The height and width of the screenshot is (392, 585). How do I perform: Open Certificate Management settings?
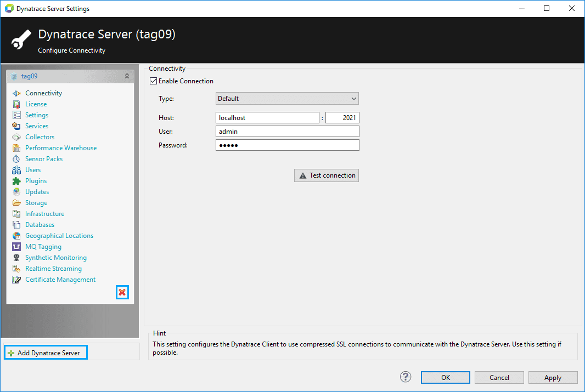pos(60,280)
